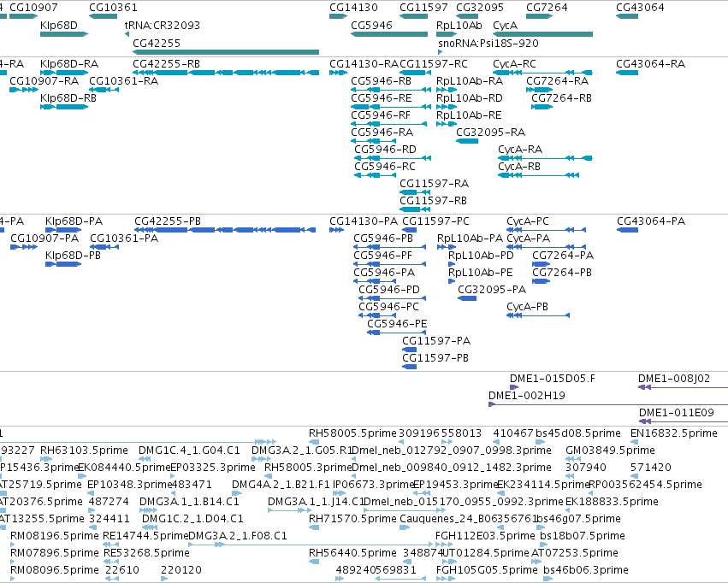Click EST label DMG1C.4_1.G04.C1
Viewport: 728px width, 583px height.
tap(189, 450)
